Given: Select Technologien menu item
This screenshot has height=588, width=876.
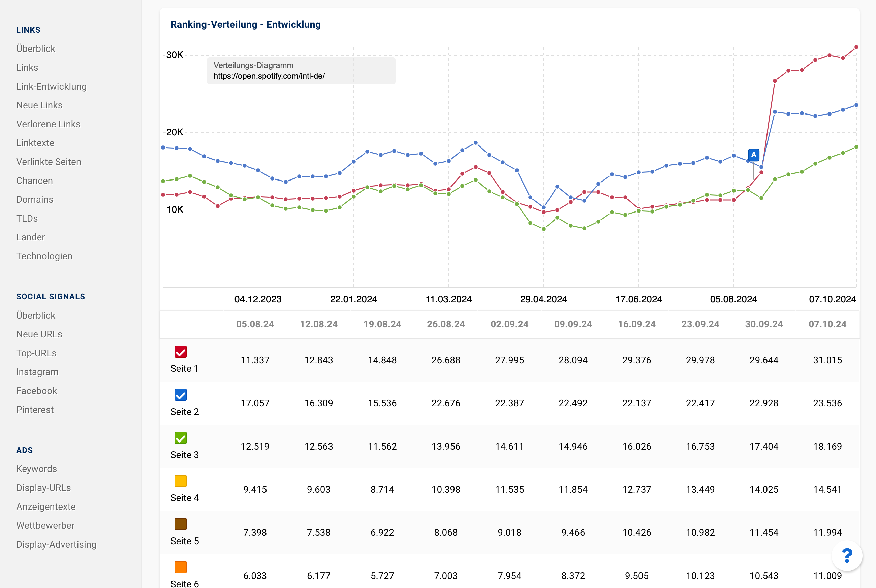Looking at the screenshot, I should 44,256.
